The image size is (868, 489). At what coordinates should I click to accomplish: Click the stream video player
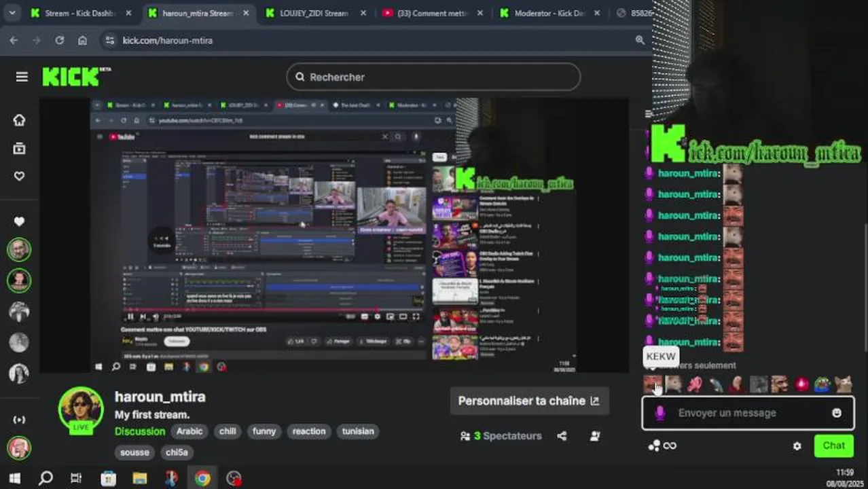tap(334, 235)
